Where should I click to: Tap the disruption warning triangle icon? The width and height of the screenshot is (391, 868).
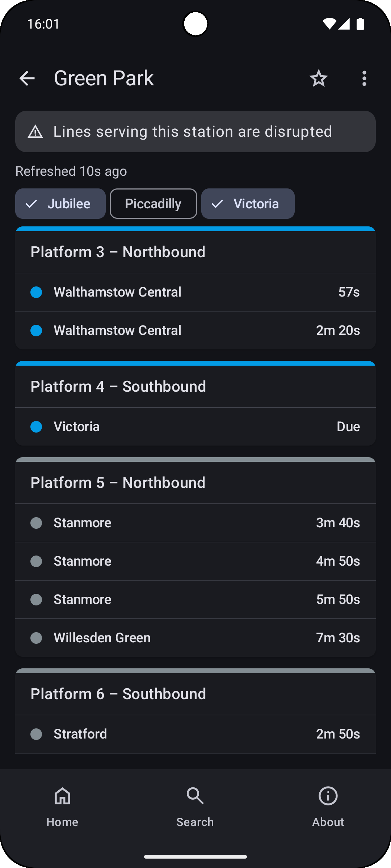[35, 132]
